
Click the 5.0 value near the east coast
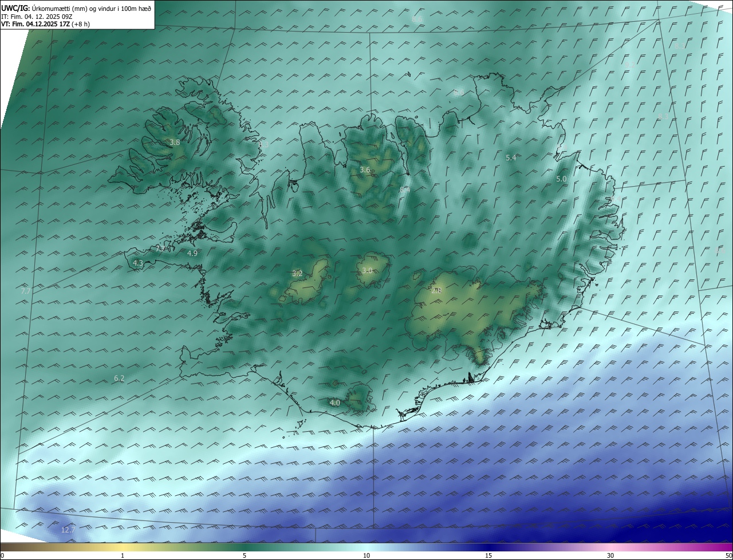pos(561,179)
